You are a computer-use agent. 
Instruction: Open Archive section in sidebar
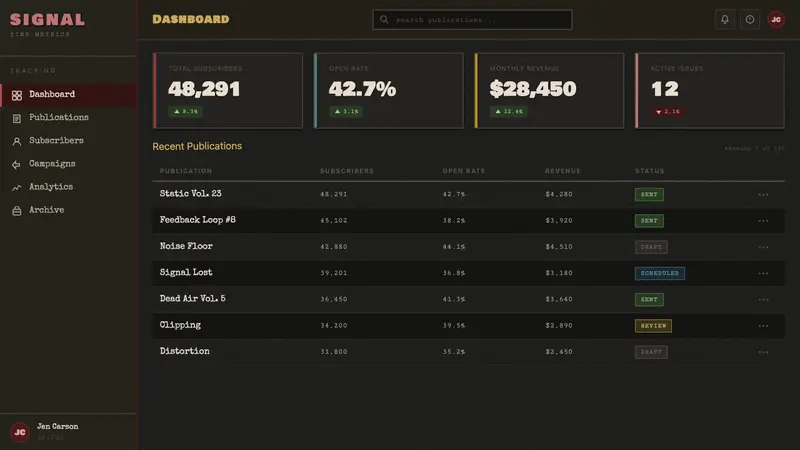pos(69,210)
